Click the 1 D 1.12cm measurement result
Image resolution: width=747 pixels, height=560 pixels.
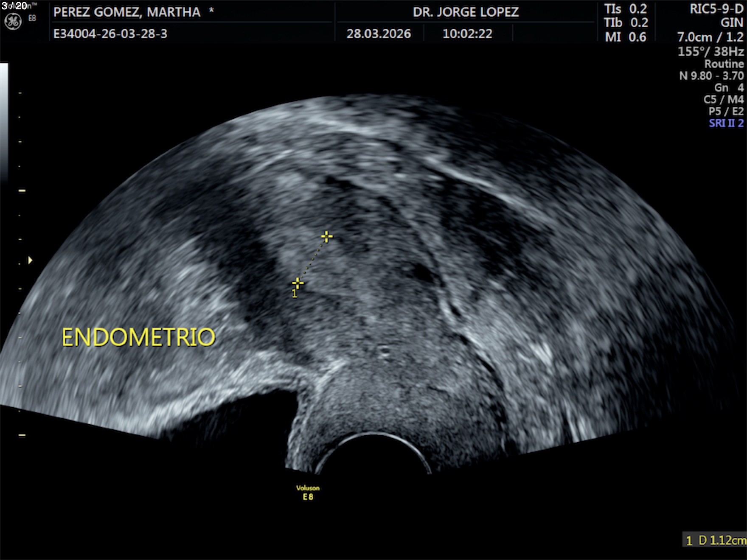click(715, 540)
